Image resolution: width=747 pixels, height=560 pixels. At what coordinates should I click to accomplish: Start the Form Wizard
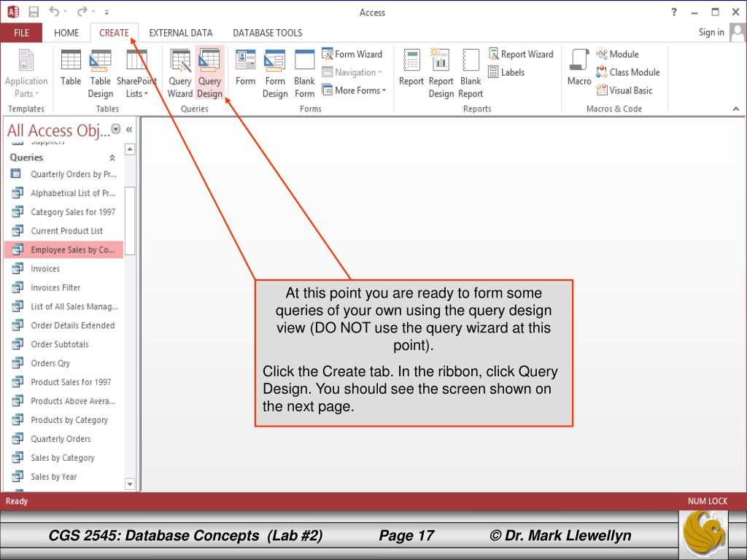point(352,54)
